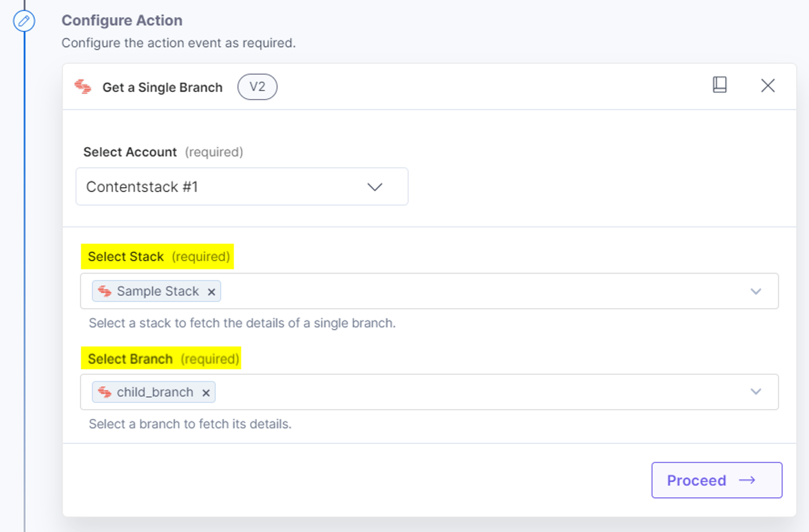Click the Contentstack icon on Sample Stack chip
This screenshot has width=809, height=532.
point(104,291)
